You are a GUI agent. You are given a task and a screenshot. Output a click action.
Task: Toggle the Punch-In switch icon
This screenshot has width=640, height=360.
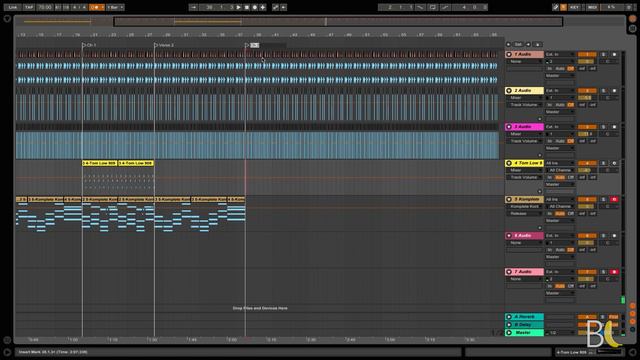tap(421, 7)
